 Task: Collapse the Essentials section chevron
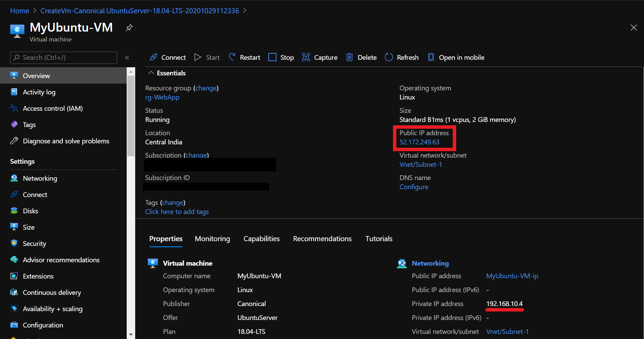(x=151, y=73)
